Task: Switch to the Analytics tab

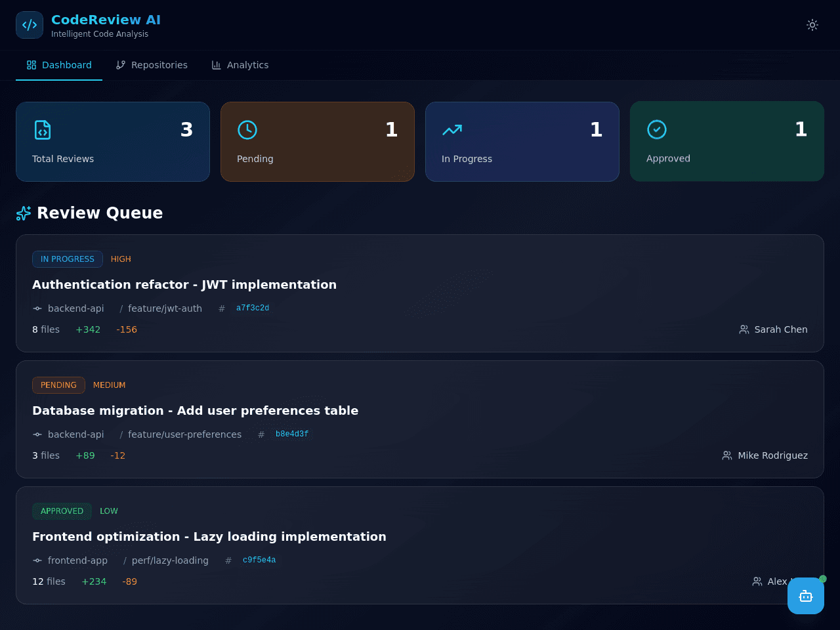Action: click(x=240, y=65)
